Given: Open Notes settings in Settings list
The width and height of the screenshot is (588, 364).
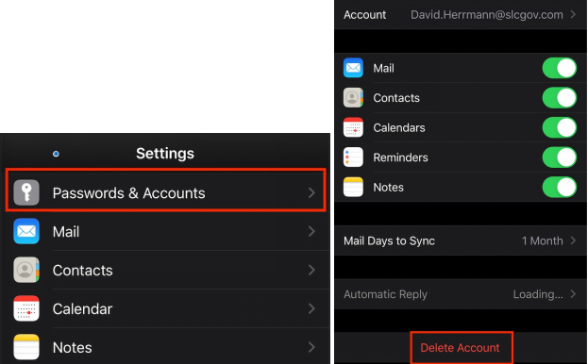Looking at the screenshot, I should [165, 347].
